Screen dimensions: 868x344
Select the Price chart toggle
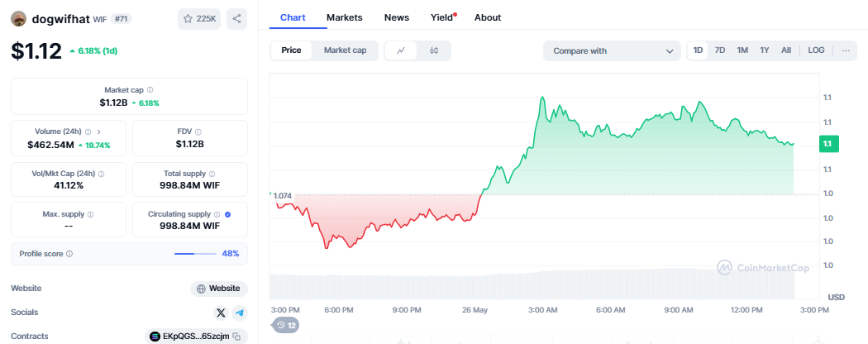click(x=291, y=50)
